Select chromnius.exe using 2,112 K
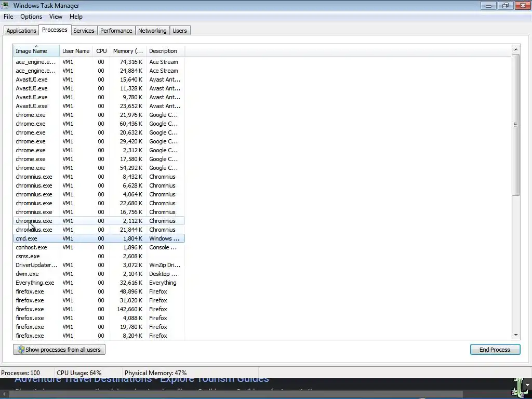Viewport: 532px width, 399px height. (99, 221)
